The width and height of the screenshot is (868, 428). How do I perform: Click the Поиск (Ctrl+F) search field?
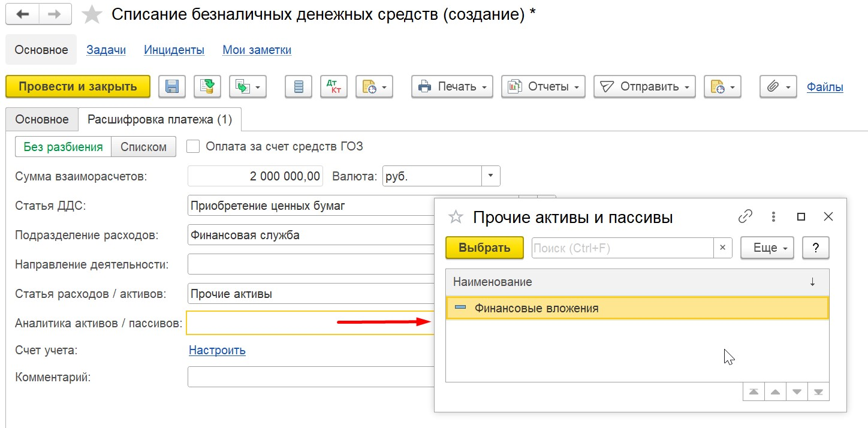(x=622, y=248)
